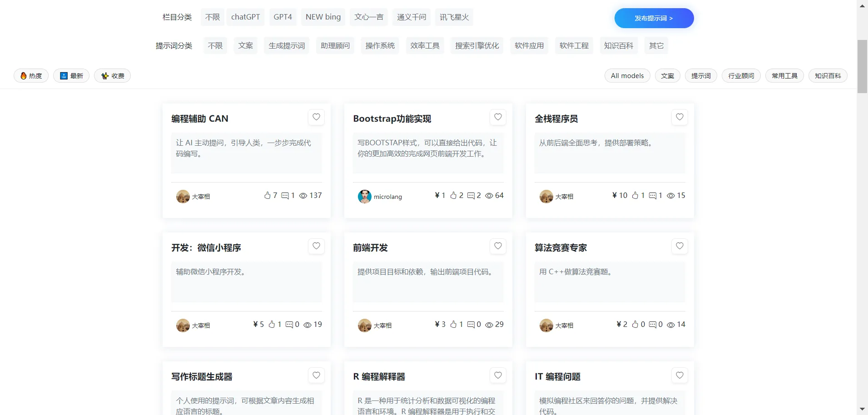The width and height of the screenshot is (868, 415).
Task: Click the 大宰相 avatar on 算法竞赛专家 card
Action: [x=546, y=326]
